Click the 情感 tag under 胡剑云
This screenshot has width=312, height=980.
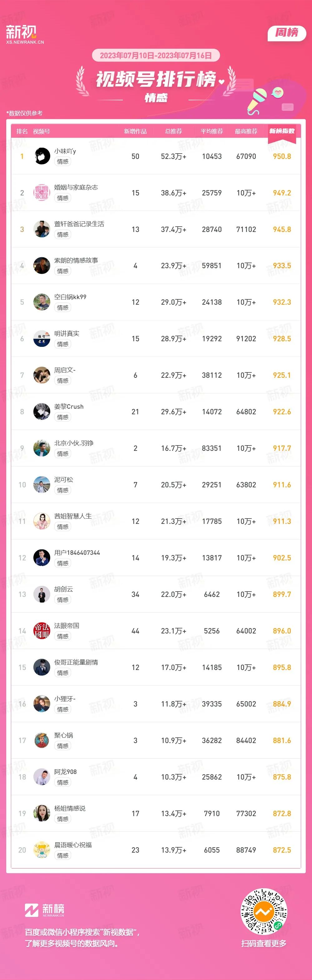pyautogui.click(x=63, y=599)
